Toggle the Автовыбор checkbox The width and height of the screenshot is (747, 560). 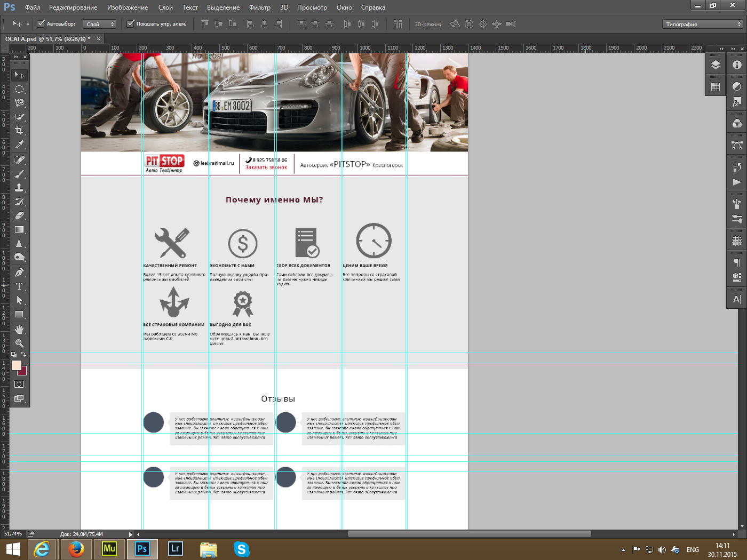[41, 24]
